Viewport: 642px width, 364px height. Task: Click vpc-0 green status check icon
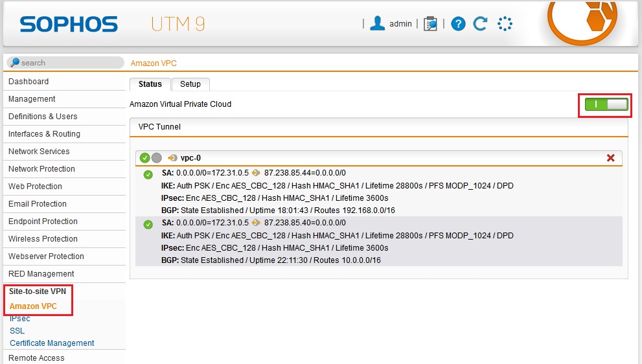[144, 157]
